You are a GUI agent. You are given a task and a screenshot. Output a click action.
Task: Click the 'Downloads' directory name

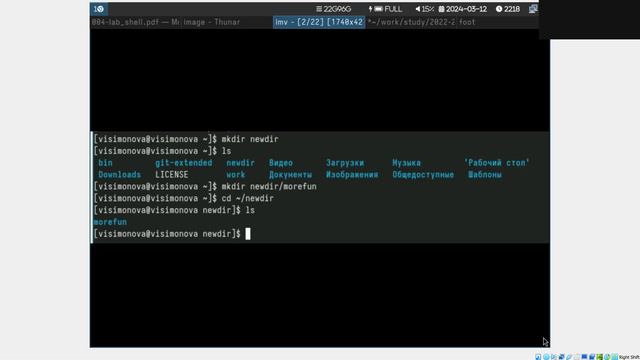120,175
